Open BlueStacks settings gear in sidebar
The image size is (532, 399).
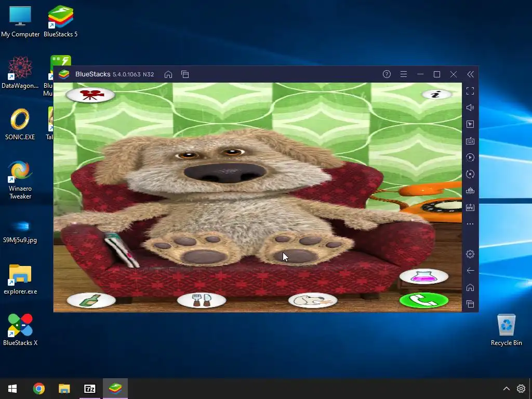tap(470, 254)
